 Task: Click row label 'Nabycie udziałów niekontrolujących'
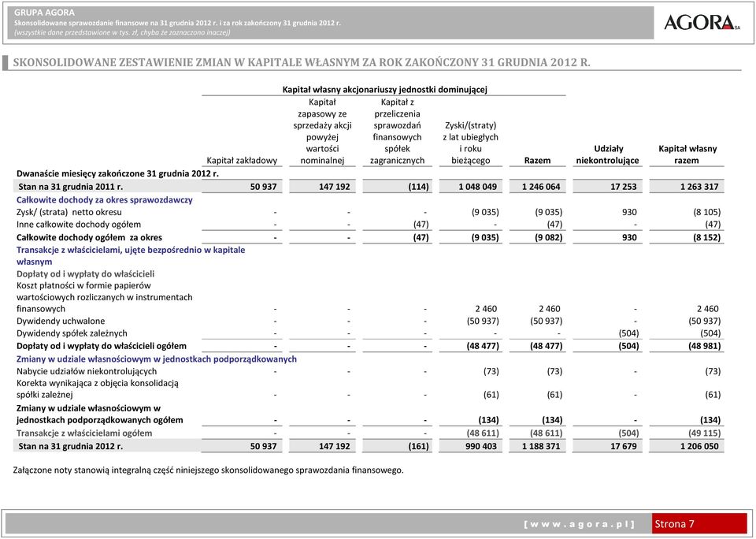coord(87,372)
